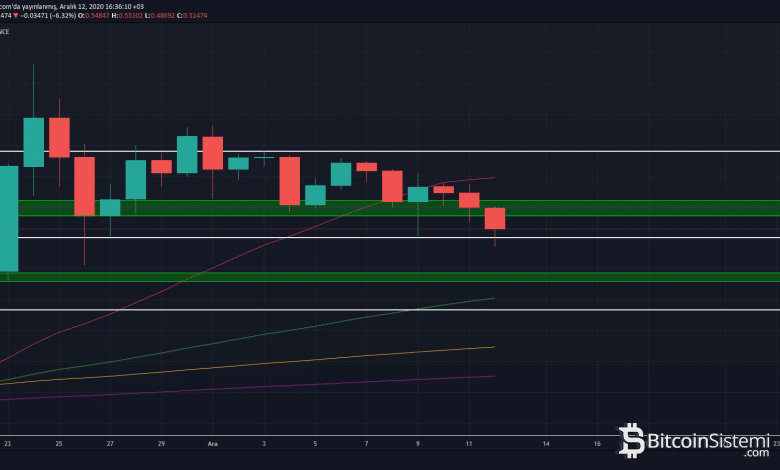Click date label 9 on time axis
The width and height of the screenshot is (780, 470).
pyautogui.click(x=418, y=442)
